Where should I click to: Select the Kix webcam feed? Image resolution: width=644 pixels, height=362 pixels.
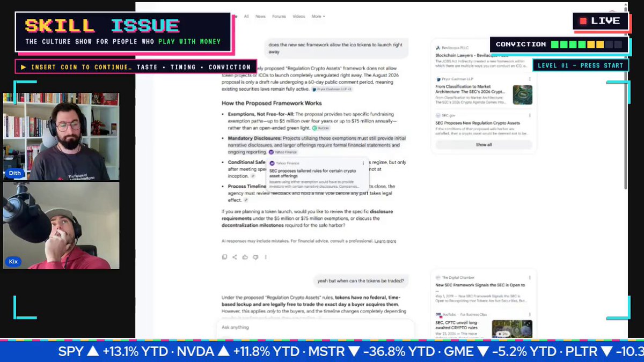pos(61,225)
